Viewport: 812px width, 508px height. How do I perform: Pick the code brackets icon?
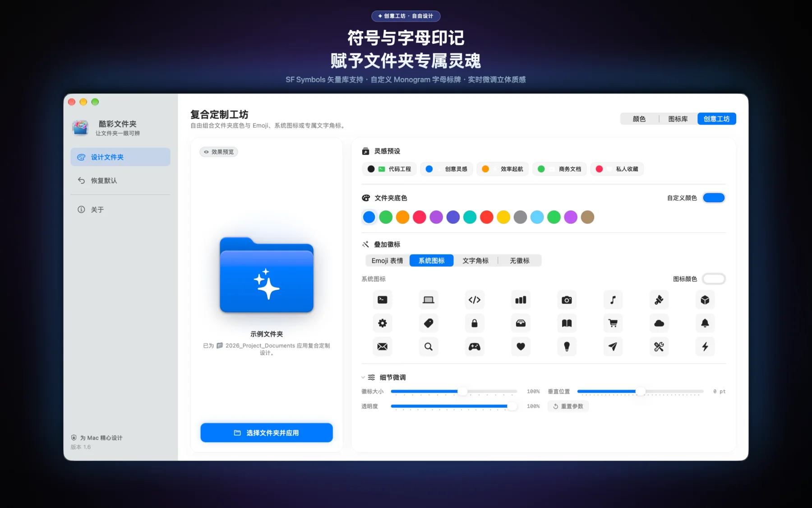[x=475, y=300]
